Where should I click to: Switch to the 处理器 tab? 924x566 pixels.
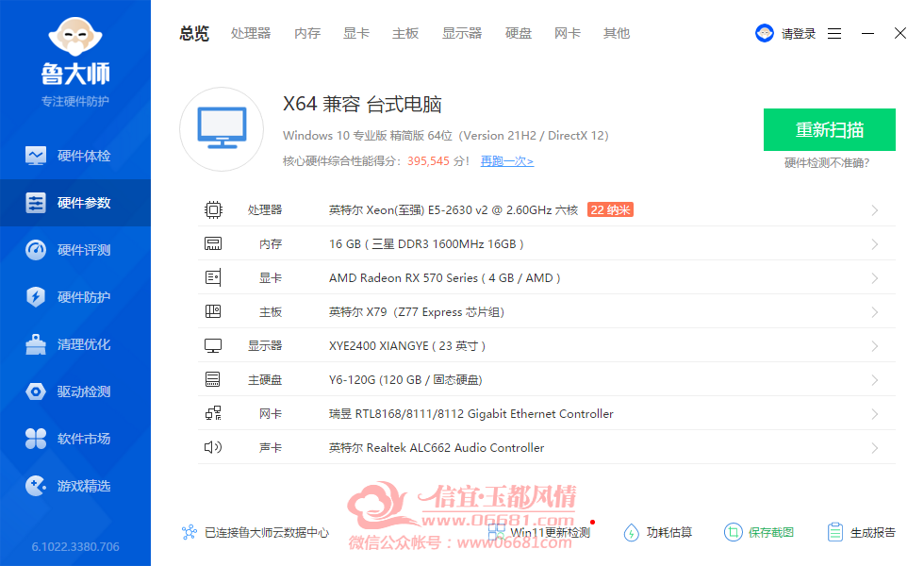(251, 34)
